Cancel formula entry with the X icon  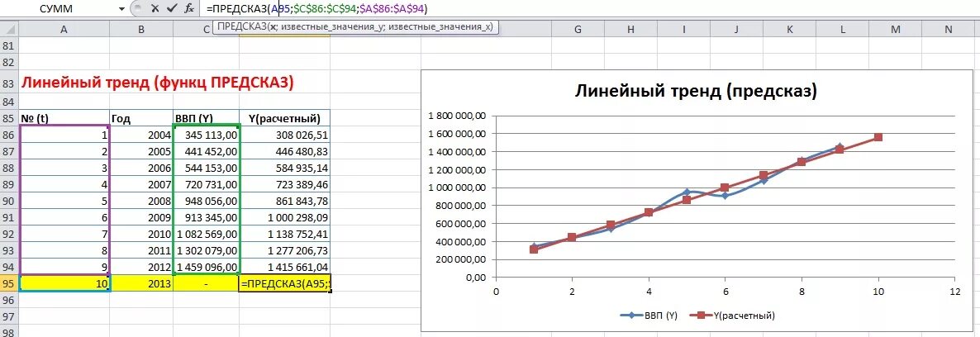click(155, 9)
